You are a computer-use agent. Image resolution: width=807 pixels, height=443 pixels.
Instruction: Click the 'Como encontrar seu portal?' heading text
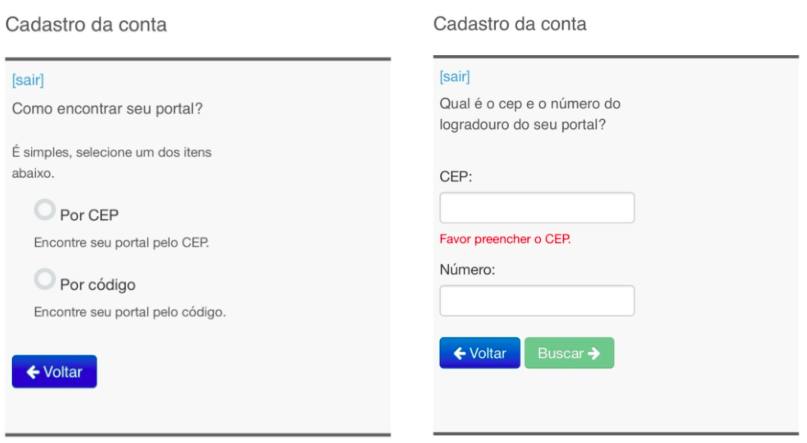click(x=108, y=109)
